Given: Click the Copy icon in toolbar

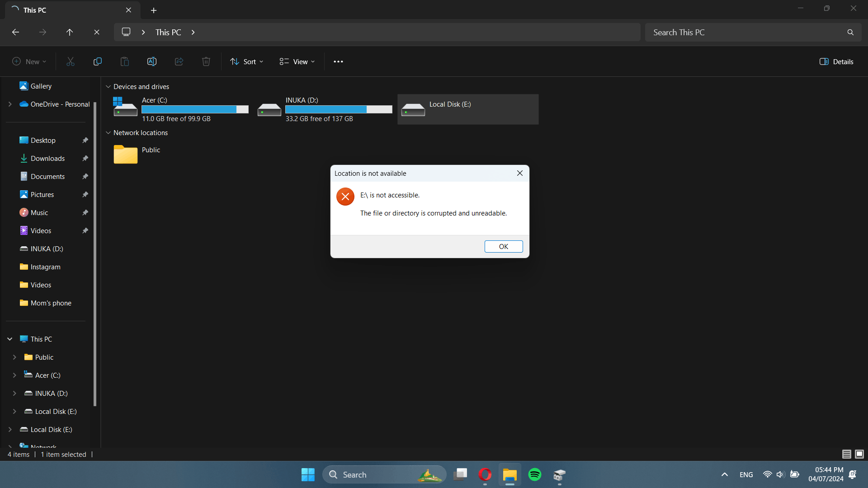Looking at the screenshot, I should tap(98, 61).
